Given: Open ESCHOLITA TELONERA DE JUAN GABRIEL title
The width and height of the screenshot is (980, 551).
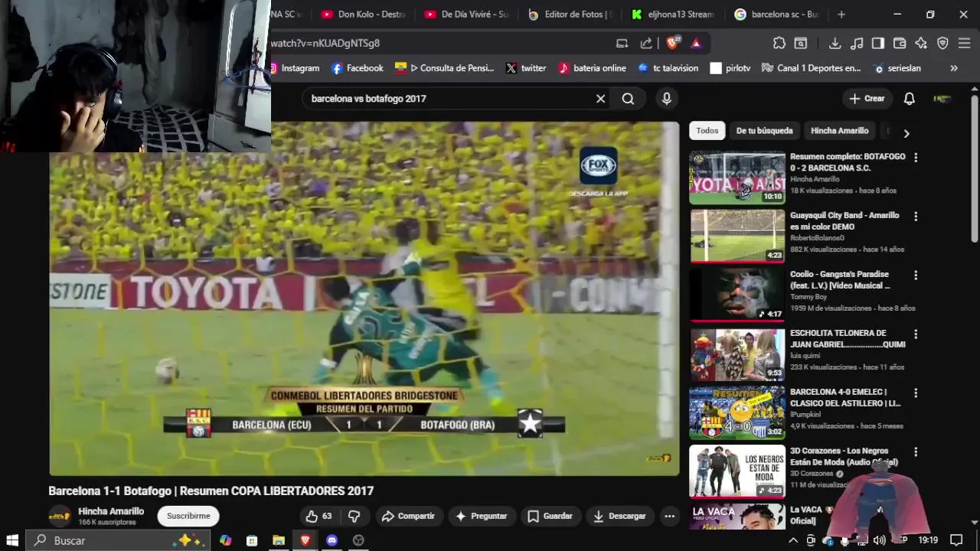Looking at the screenshot, I should (x=848, y=338).
